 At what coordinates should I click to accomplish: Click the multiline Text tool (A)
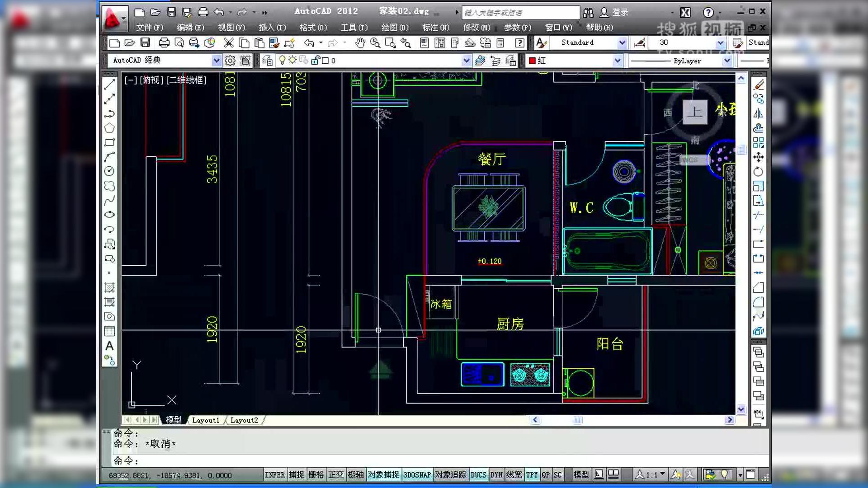(109, 346)
